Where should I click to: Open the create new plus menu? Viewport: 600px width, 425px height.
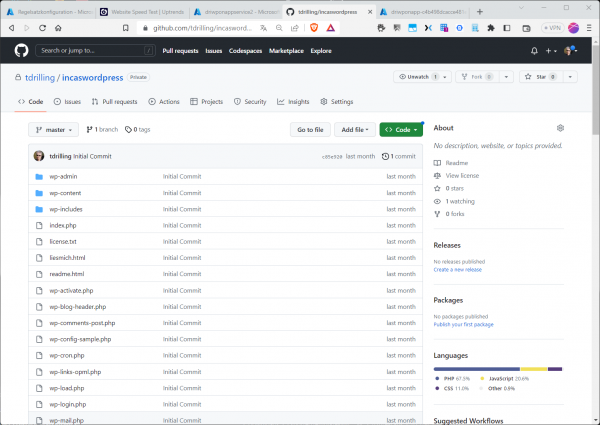click(x=551, y=51)
